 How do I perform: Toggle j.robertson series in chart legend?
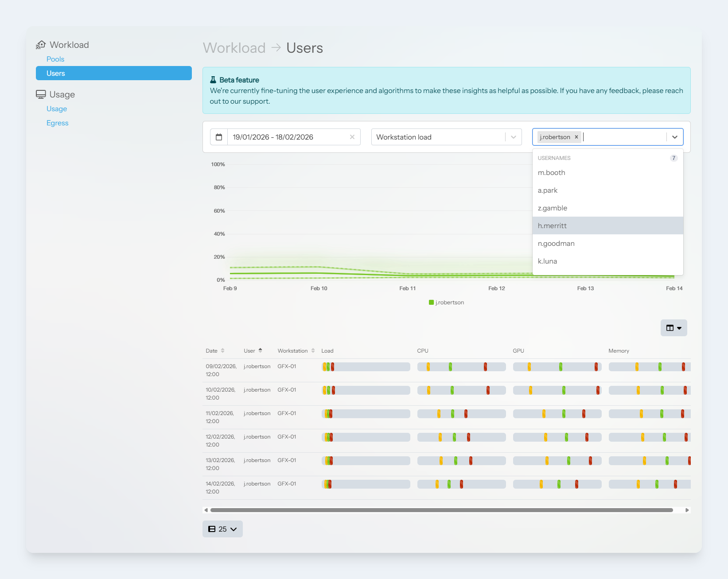(x=447, y=303)
